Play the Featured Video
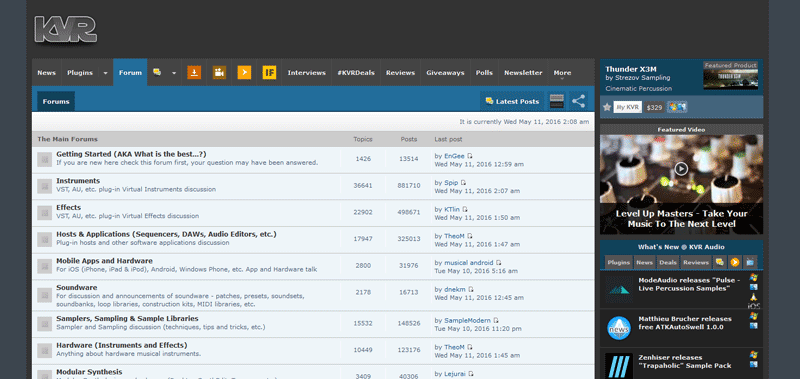The width and height of the screenshot is (800, 379). tap(681, 168)
